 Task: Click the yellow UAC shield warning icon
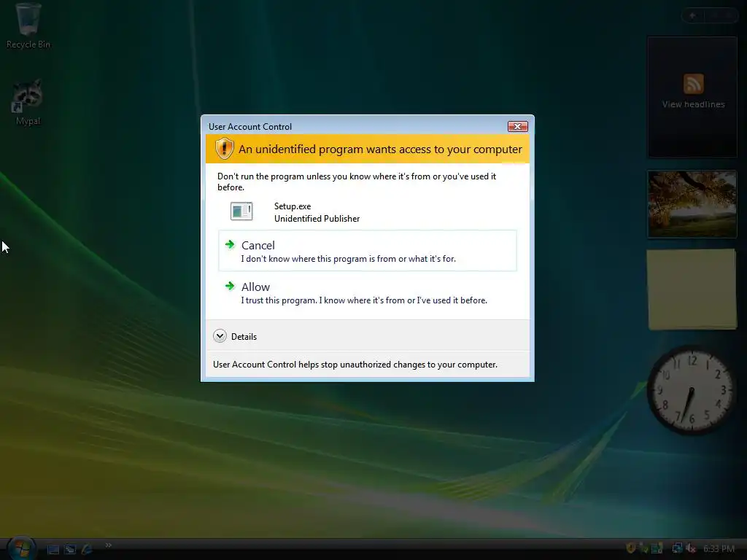pos(224,149)
